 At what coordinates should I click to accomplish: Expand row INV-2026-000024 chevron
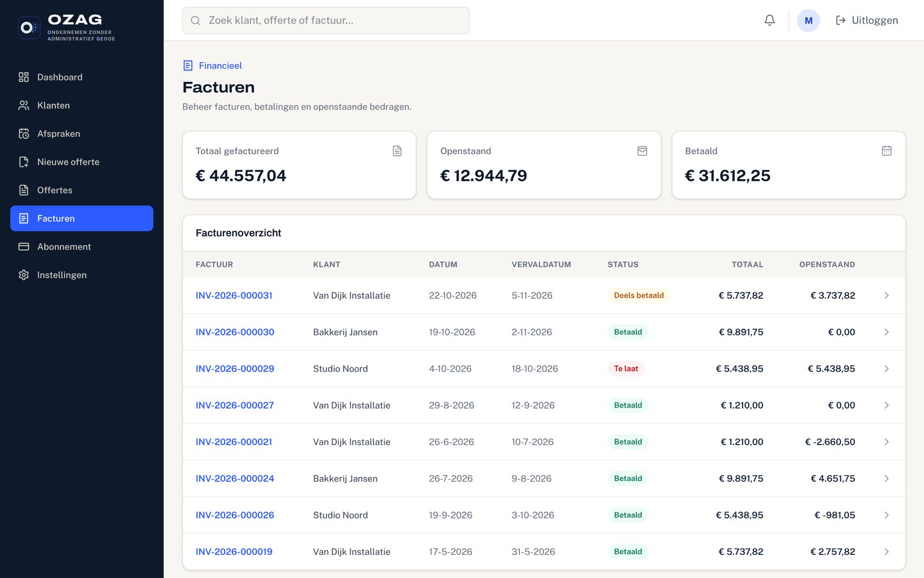tap(886, 479)
